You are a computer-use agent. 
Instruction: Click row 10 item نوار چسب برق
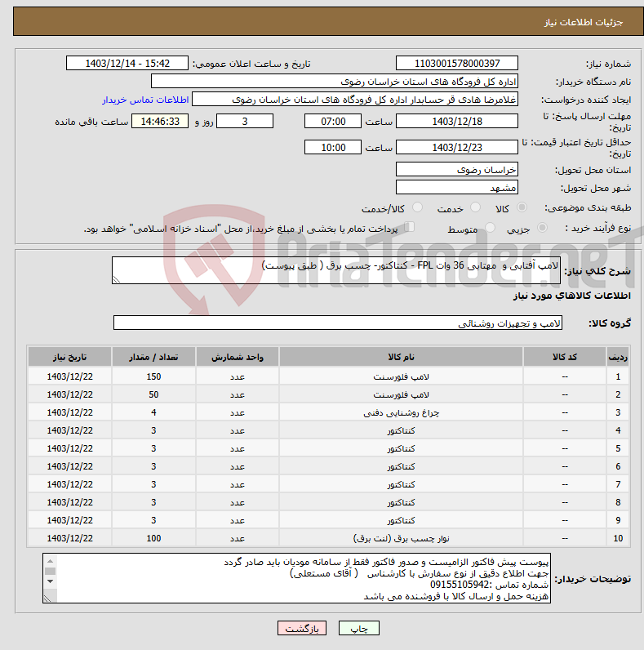401,538
